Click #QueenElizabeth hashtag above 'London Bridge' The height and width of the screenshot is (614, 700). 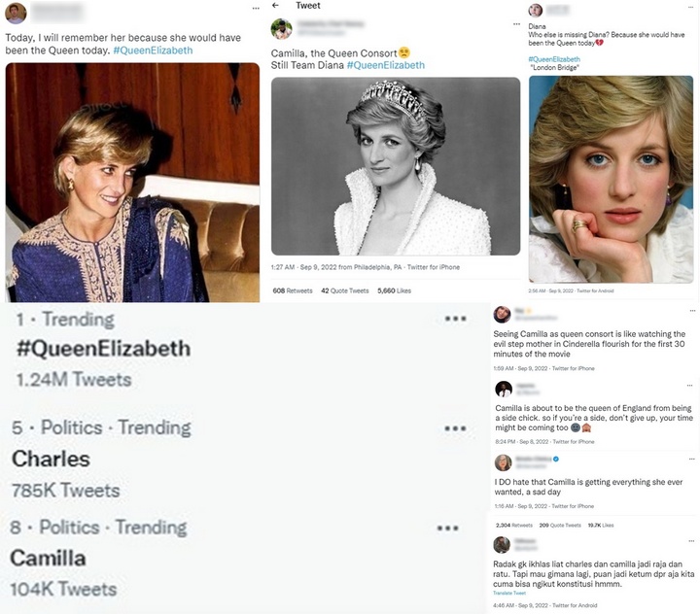[x=554, y=59]
